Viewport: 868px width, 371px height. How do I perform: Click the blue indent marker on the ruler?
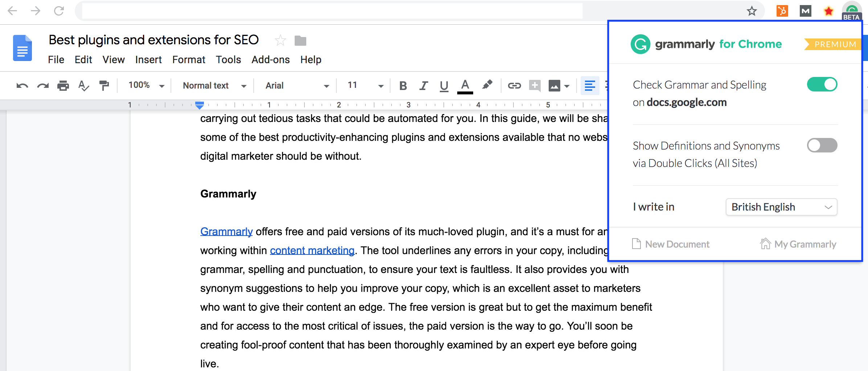[x=199, y=105]
